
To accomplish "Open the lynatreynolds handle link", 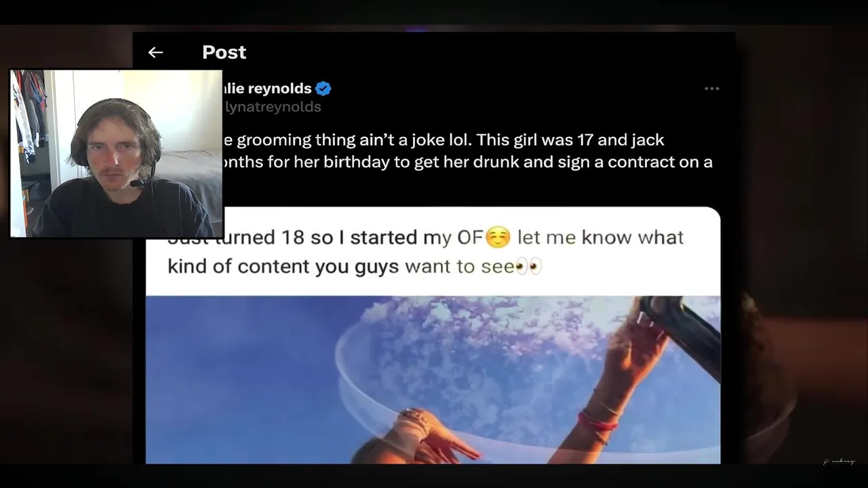I will pyautogui.click(x=272, y=107).
